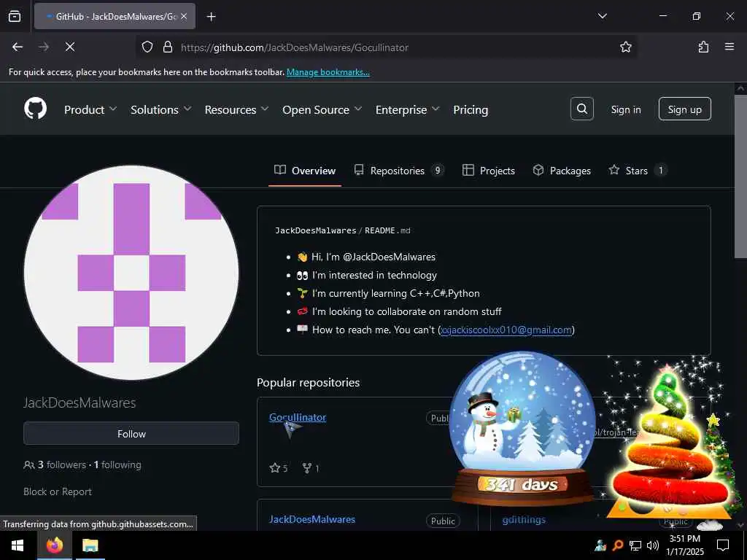Screen dimensions: 747x560
Task: Expand the list all tabs chevron
Action: tap(602, 16)
